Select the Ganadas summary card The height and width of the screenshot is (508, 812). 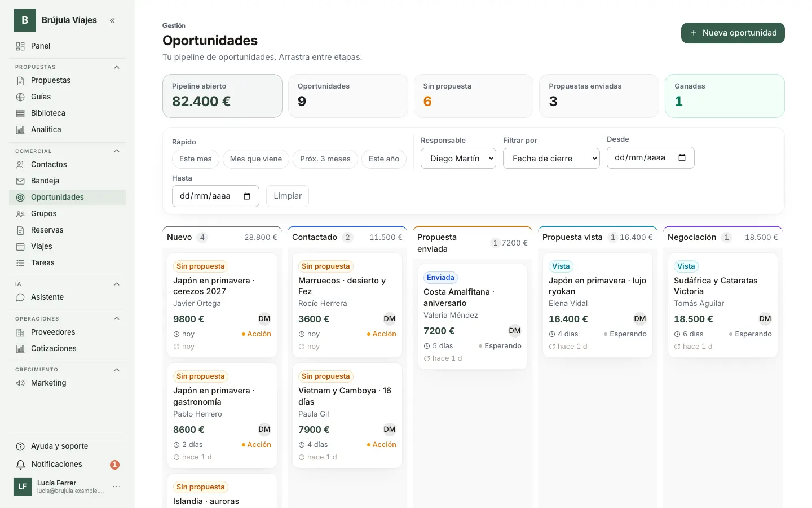pyautogui.click(x=725, y=96)
